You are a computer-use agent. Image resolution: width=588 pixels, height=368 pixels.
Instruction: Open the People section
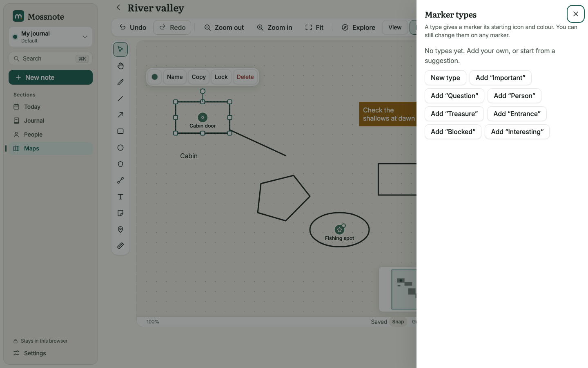[x=51, y=135]
